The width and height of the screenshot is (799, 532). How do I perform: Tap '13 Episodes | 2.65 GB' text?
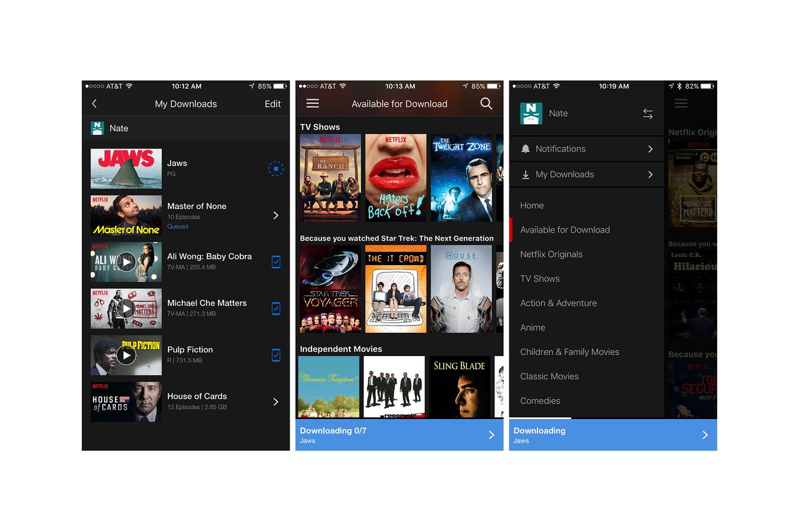(197, 407)
